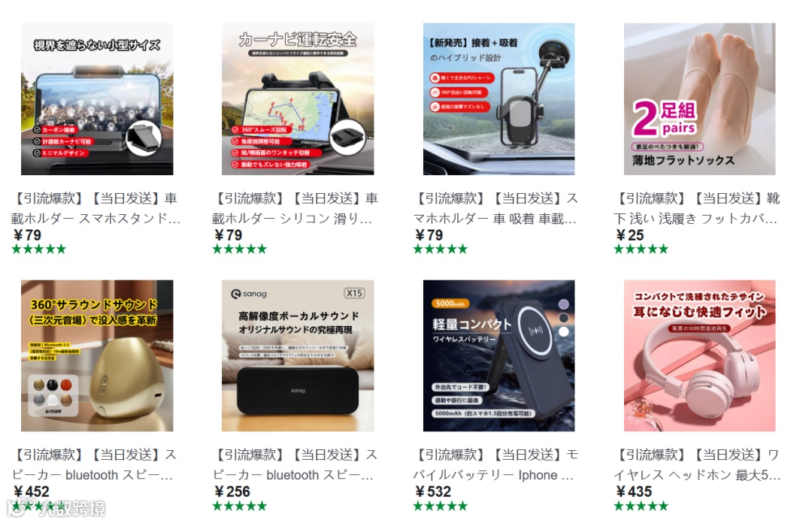Open the 靴下 浅い 浅履き フットカバー title link
Image resolution: width=812 pixels, height=523 pixels.
[696, 208]
